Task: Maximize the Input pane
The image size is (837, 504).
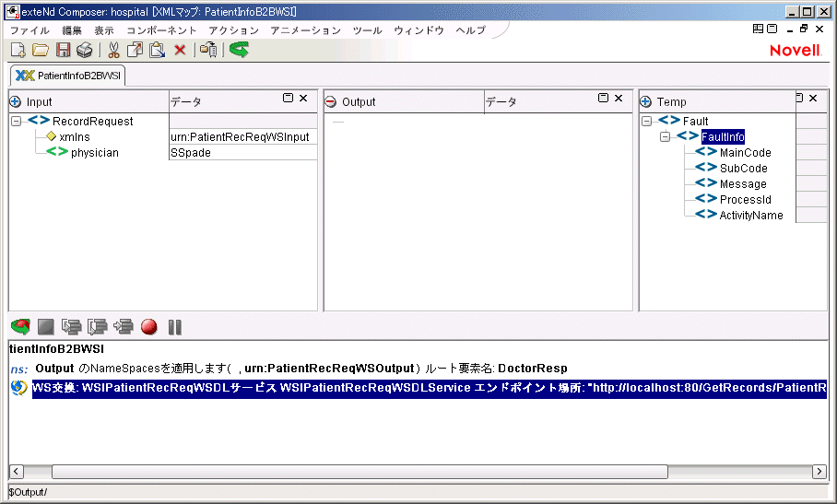Action: (x=288, y=98)
